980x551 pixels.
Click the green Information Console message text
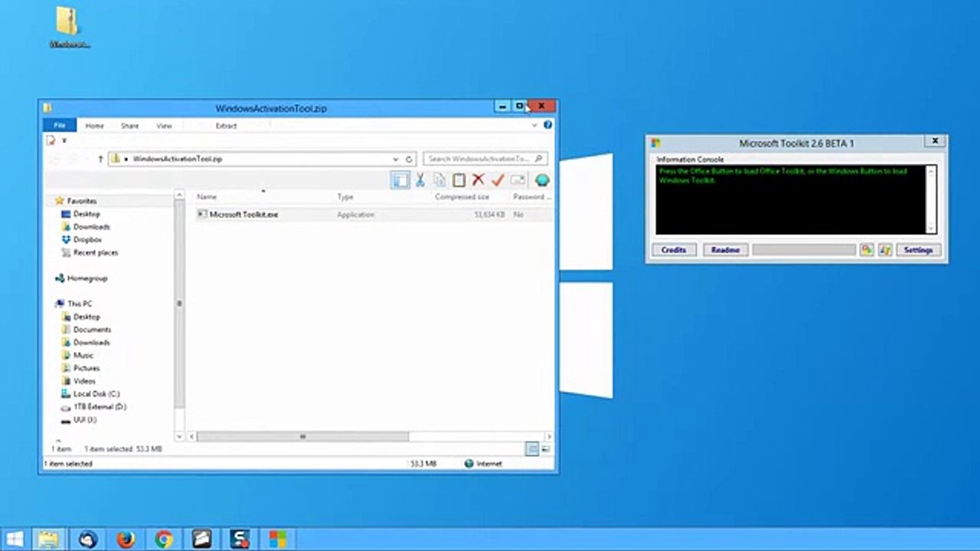click(x=782, y=175)
